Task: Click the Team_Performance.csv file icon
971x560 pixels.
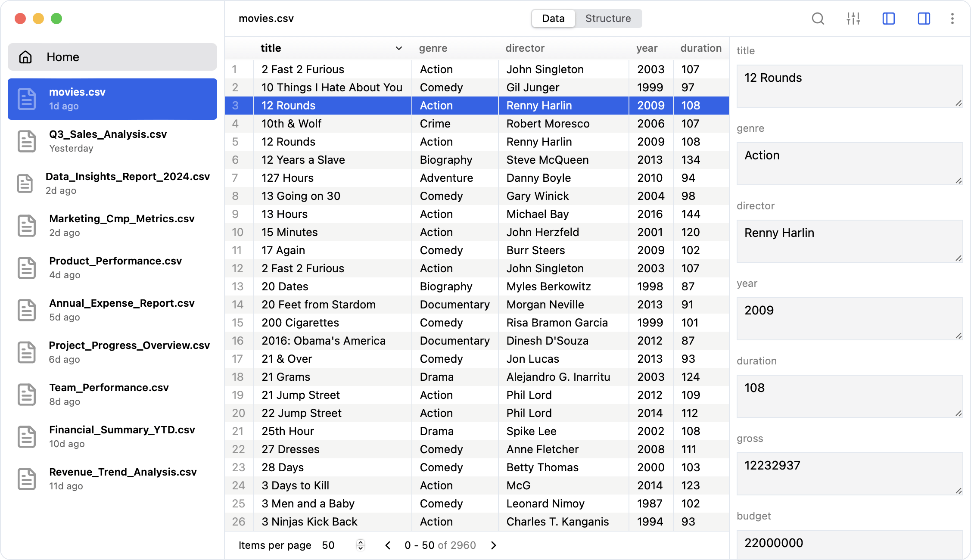Action: [27, 394]
